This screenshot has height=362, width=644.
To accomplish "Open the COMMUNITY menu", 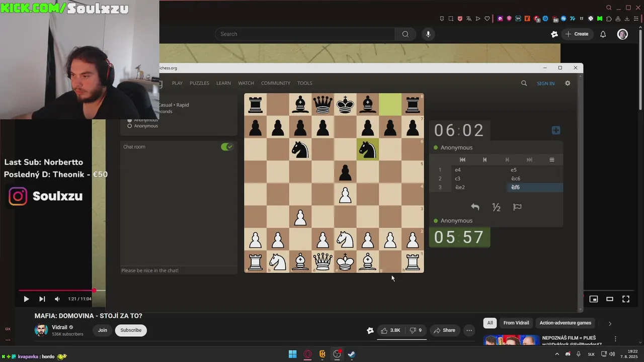I will click(276, 83).
